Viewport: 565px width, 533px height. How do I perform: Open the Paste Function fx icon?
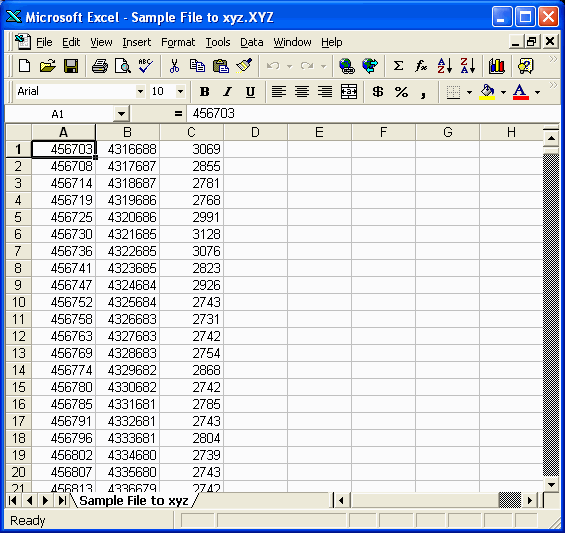(421, 66)
